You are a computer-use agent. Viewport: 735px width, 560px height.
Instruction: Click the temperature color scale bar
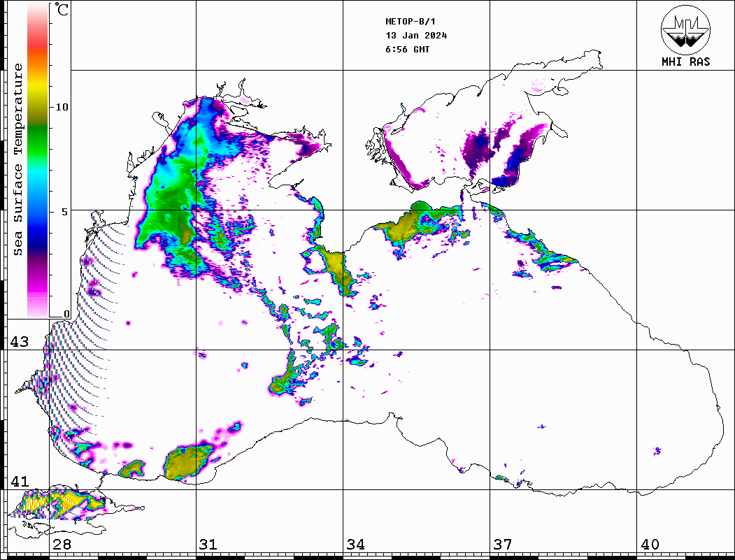[38, 160]
